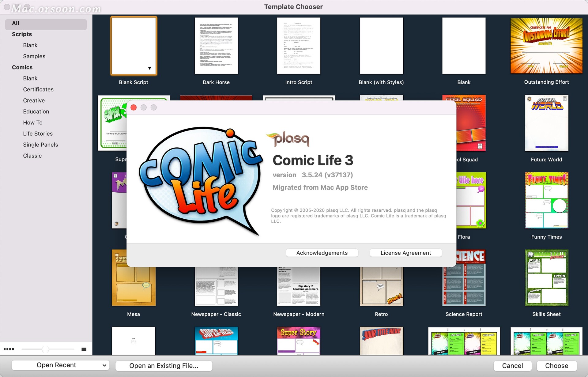Select the Newspaper - Classic template
The height and width of the screenshot is (377, 588).
click(216, 286)
